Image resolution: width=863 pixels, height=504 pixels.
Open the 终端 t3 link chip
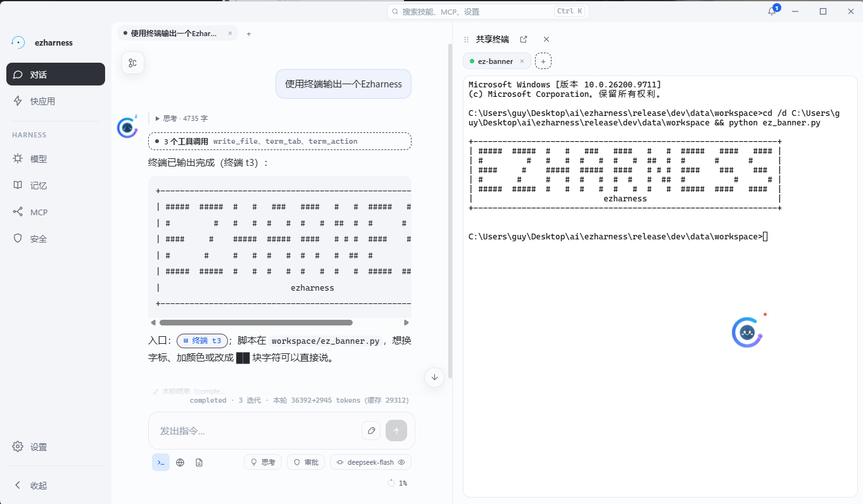[202, 341]
